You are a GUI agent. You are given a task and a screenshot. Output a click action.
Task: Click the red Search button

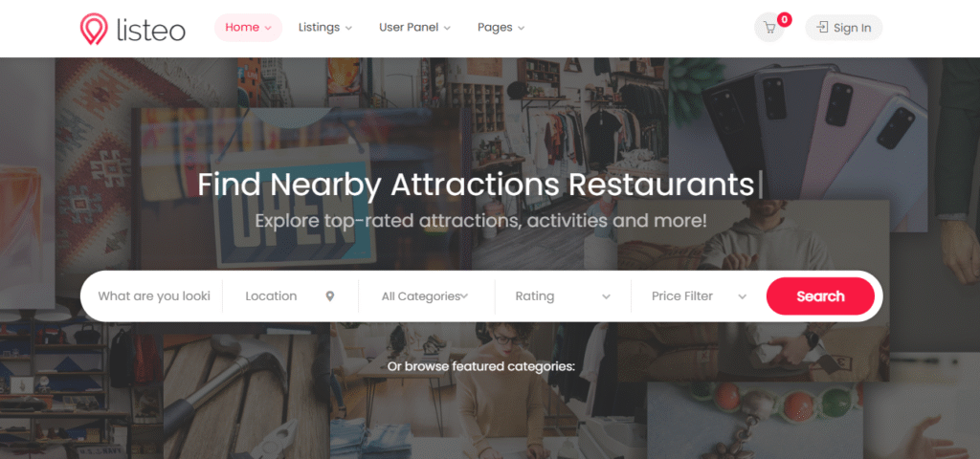pyautogui.click(x=820, y=296)
